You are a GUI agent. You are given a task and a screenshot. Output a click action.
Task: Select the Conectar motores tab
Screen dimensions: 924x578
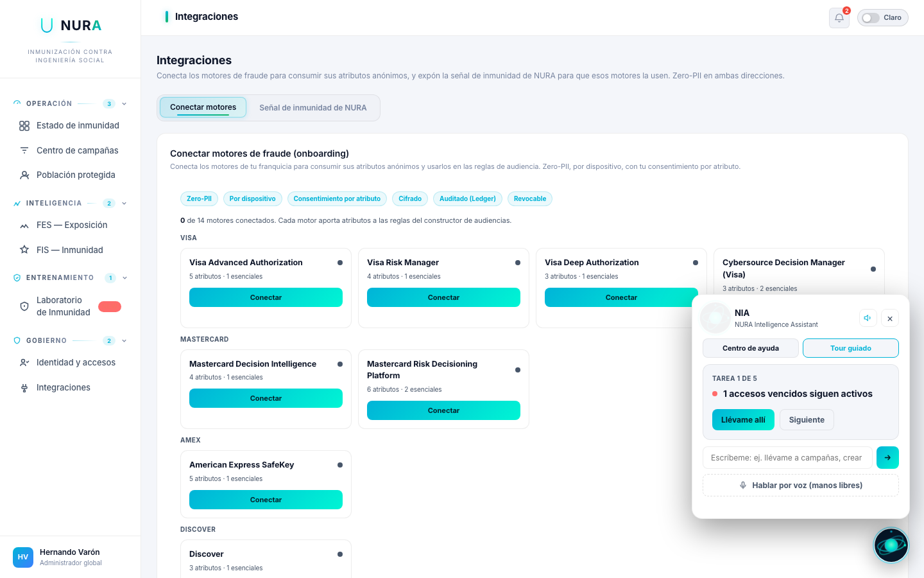(203, 107)
